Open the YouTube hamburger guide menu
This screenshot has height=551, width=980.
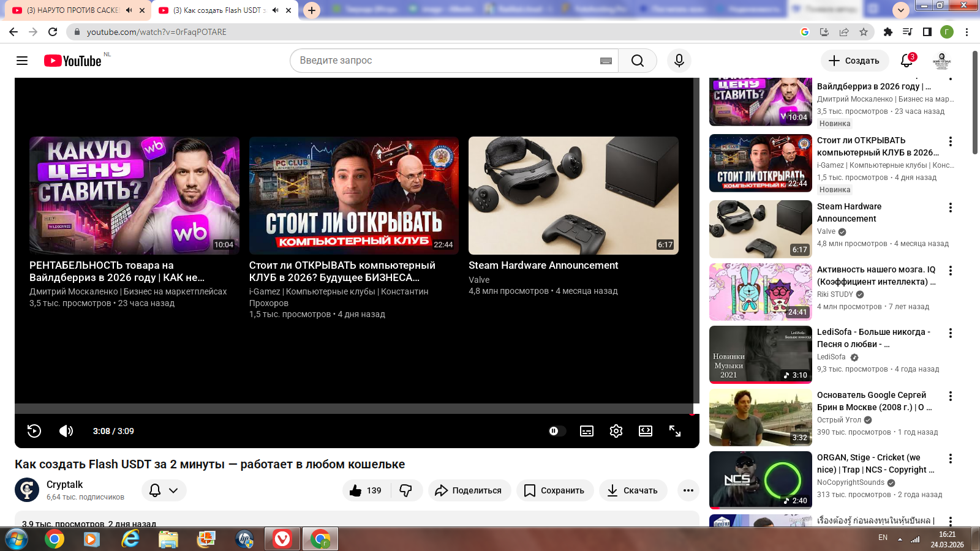click(22, 61)
